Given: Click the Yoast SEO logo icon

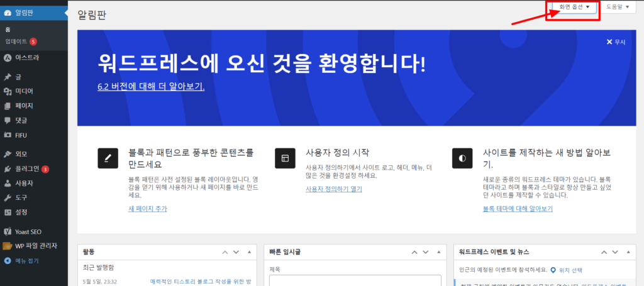Looking at the screenshot, I should (8, 231).
